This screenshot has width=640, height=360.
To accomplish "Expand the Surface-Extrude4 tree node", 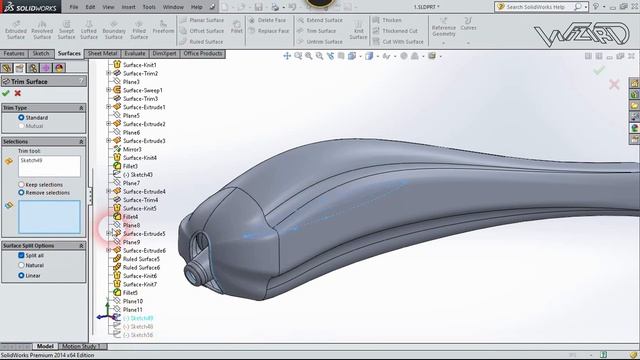I will (109, 191).
